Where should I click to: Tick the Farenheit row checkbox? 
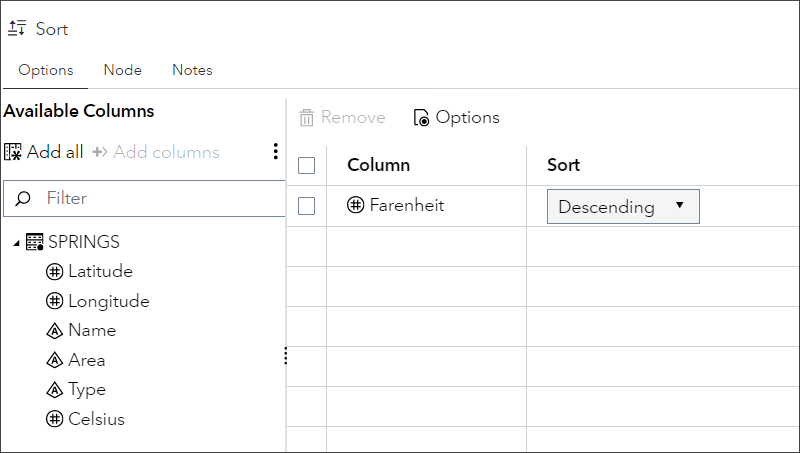point(307,206)
